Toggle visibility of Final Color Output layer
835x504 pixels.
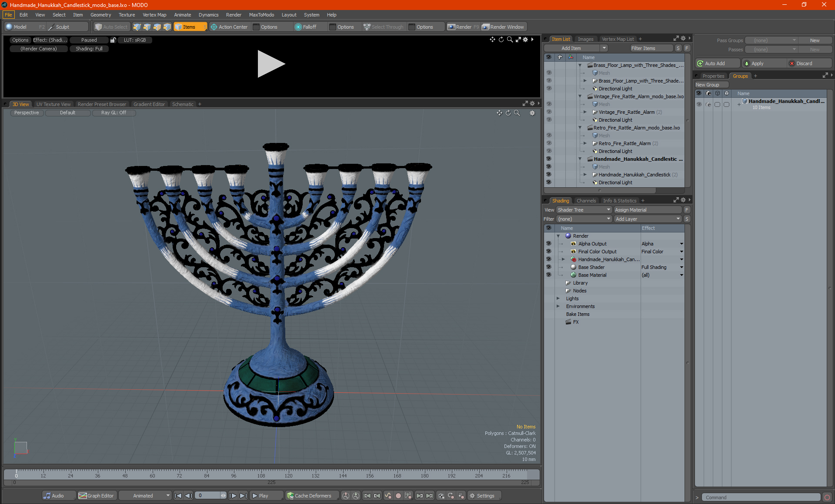(548, 252)
